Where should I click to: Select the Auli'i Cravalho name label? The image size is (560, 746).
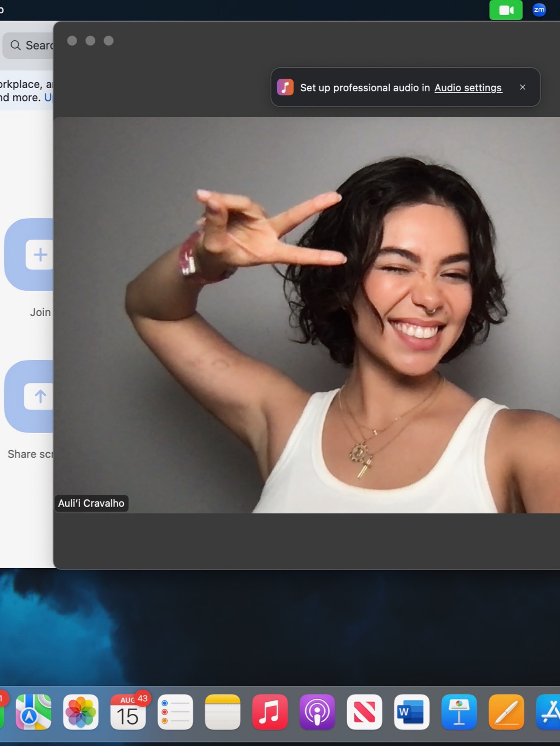tap(91, 503)
